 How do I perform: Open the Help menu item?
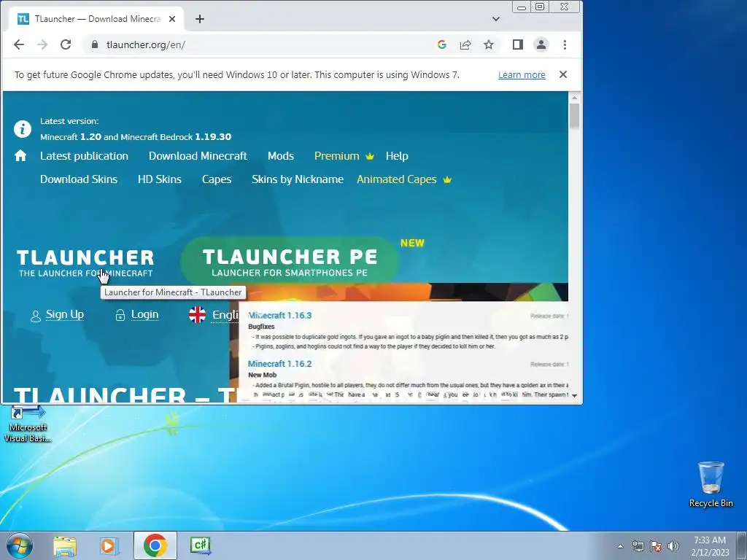[x=397, y=156]
